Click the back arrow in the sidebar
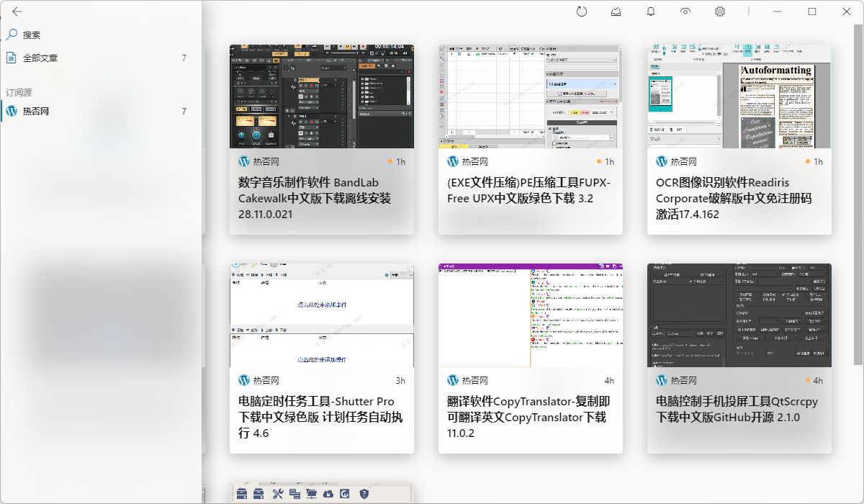864x504 pixels. [x=17, y=12]
